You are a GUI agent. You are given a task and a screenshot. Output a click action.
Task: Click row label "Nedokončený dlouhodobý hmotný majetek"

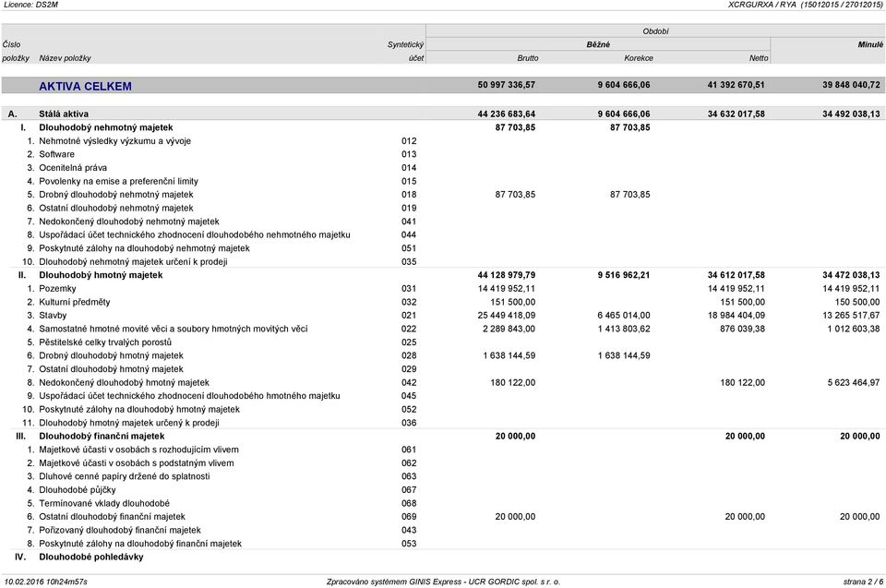coord(124,383)
